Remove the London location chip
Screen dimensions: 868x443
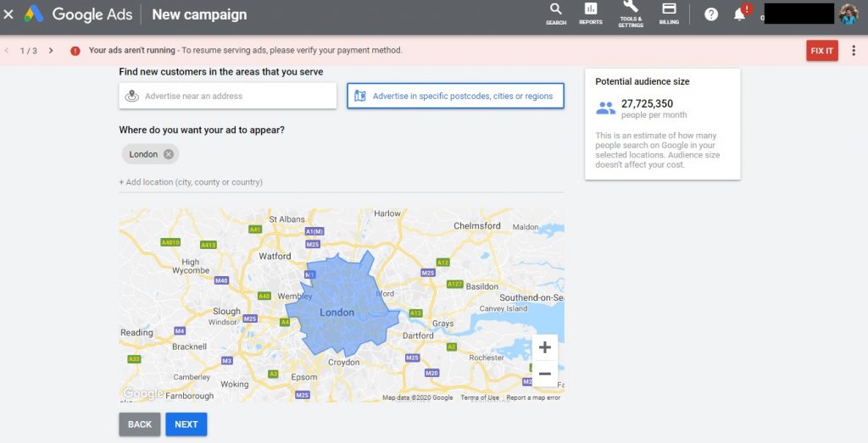pyautogui.click(x=169, y=154)
